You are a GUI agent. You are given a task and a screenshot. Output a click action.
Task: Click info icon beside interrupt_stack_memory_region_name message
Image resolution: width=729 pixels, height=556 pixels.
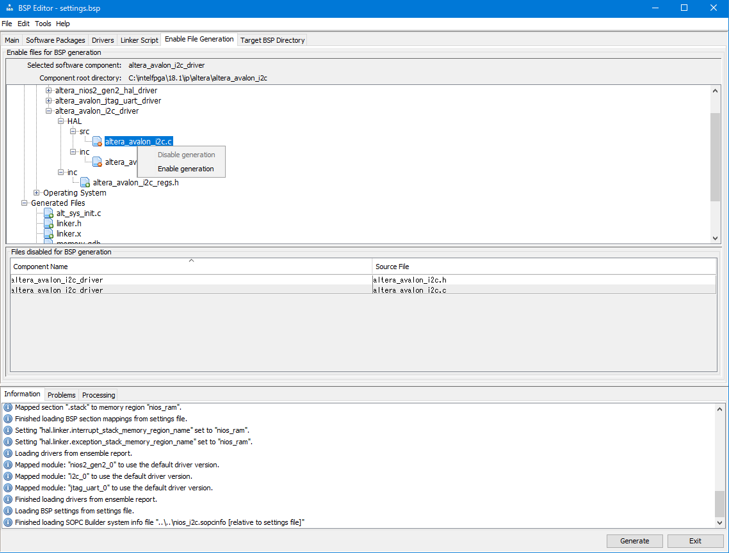point(8,430)
